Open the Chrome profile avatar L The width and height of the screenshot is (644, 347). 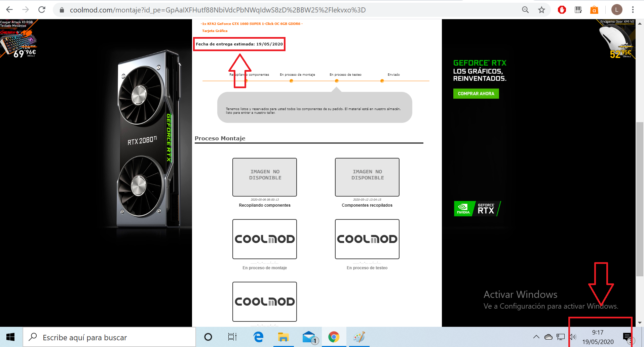[617, 10]
